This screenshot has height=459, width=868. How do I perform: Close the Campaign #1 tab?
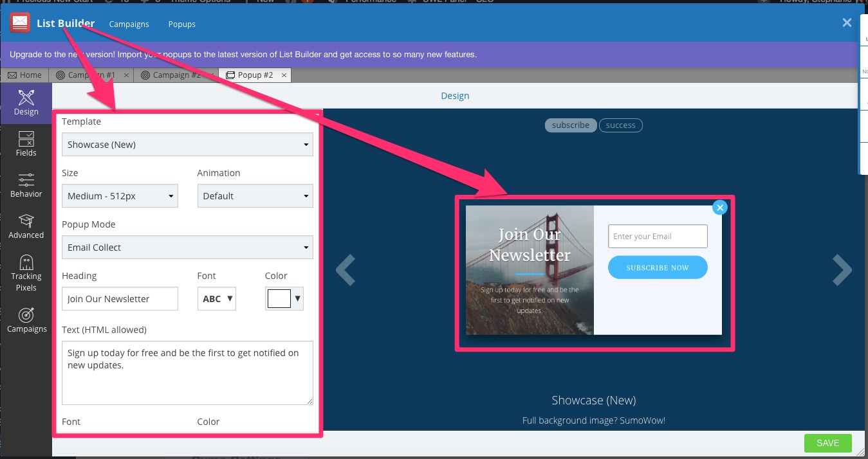[126, 75]
